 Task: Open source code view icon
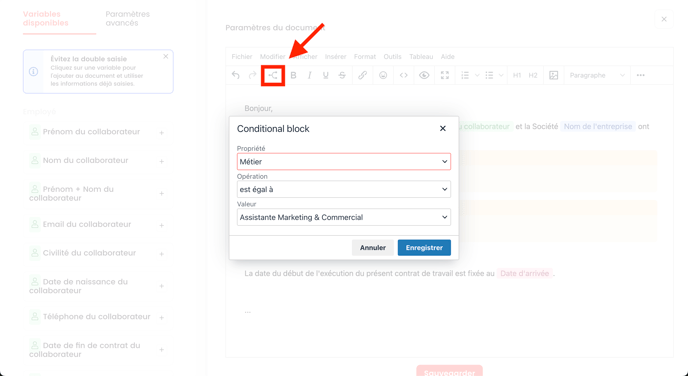[404, 75]
